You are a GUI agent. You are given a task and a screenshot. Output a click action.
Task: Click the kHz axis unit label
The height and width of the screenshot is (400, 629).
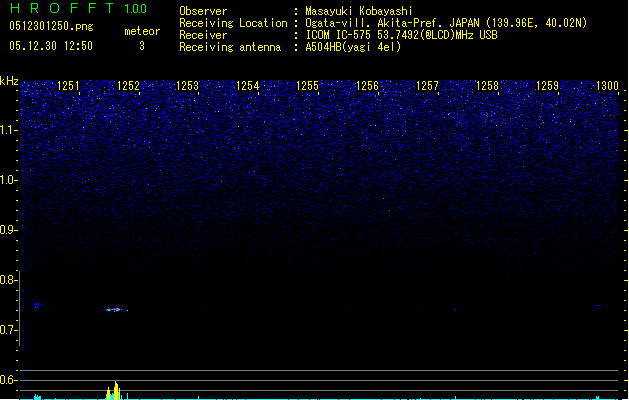9,81
